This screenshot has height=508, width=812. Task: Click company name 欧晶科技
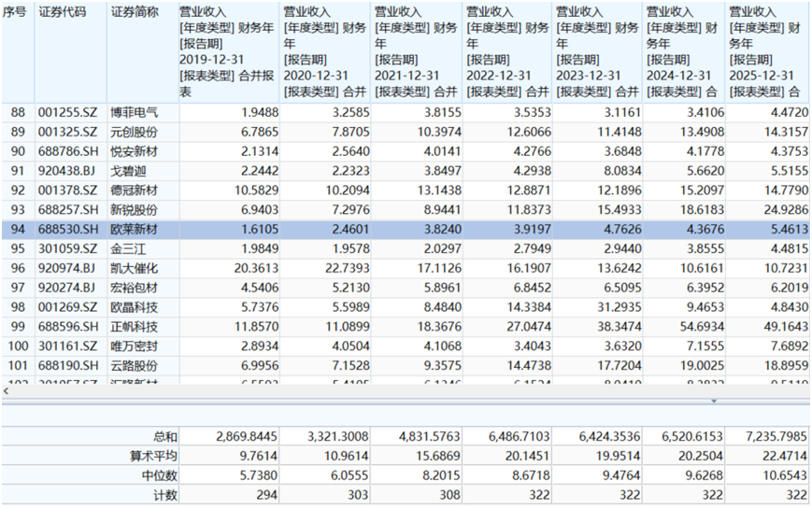coord(135,307)
